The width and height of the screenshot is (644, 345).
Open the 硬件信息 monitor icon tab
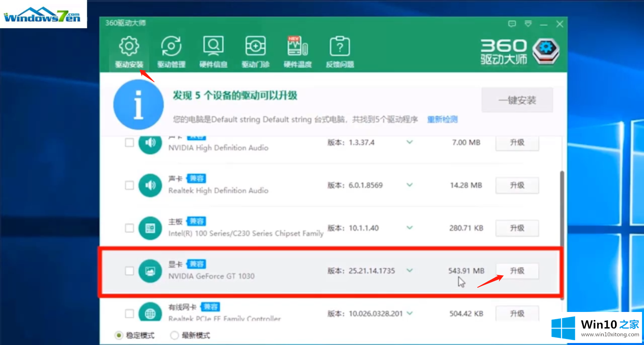(213, 52)
